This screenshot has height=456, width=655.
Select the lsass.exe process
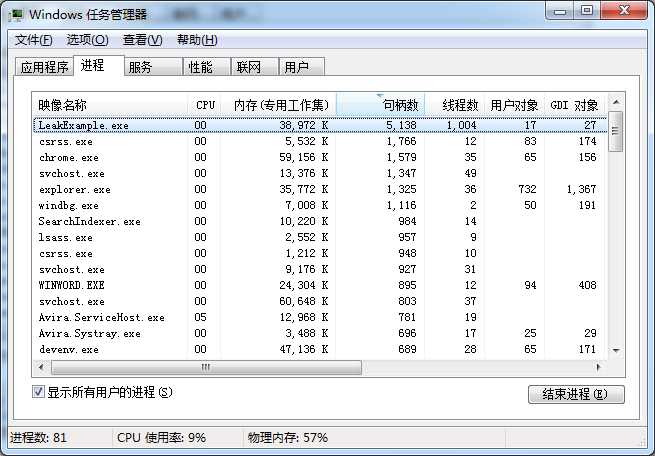click(319, 238)
